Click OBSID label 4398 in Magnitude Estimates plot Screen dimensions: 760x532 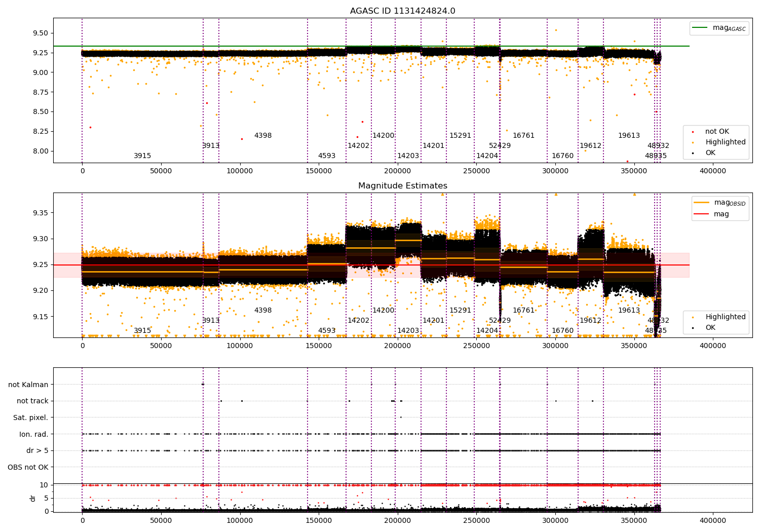point(263,310)
